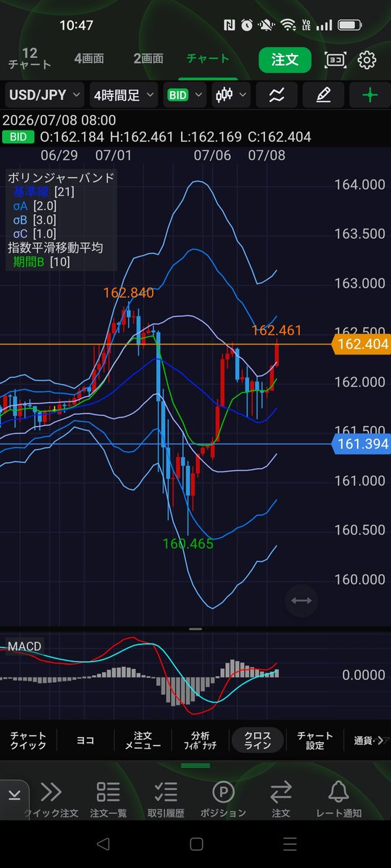This screenshot has width=391, height=868.
Task: Tap ボリンジャーバンド indicator legend
Action: [x=61, y=178]
